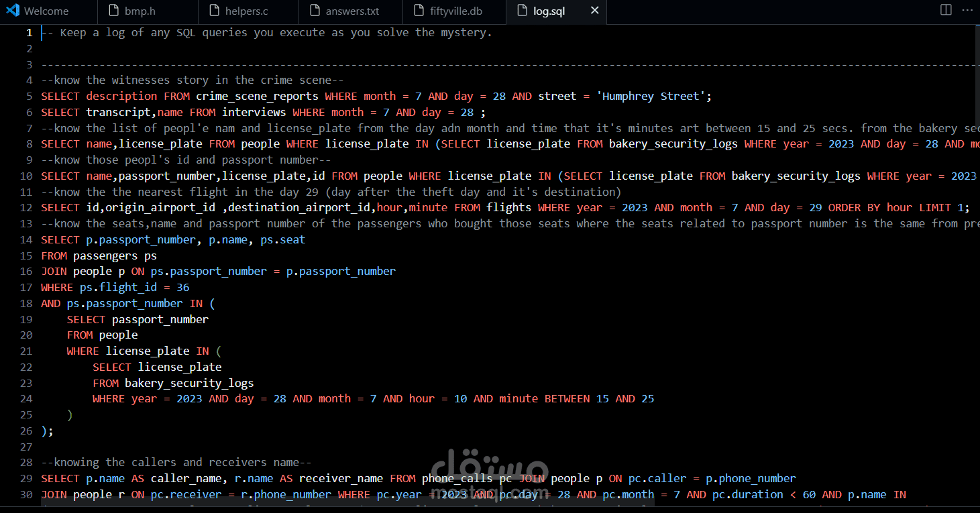Click line number 14 in the gutter
Image resolution: width=980 pixels, height=513 pixels.
coord(26,239)
